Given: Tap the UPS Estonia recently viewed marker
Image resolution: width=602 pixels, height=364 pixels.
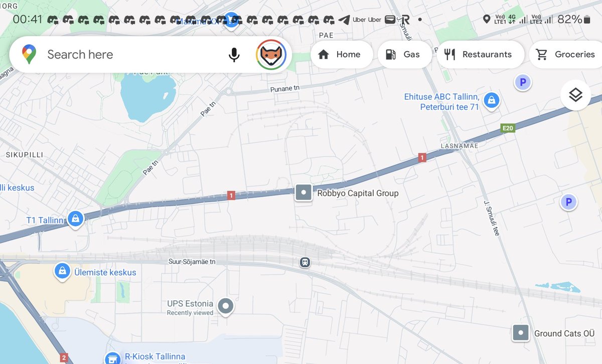Looking at the screenshot, I should [x=226, y=305].
